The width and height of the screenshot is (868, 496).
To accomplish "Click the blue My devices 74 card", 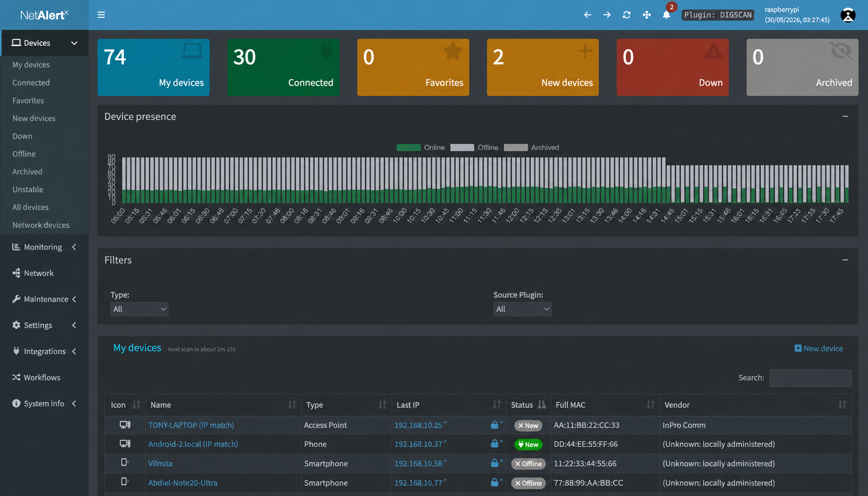I will tap(154, 67).
